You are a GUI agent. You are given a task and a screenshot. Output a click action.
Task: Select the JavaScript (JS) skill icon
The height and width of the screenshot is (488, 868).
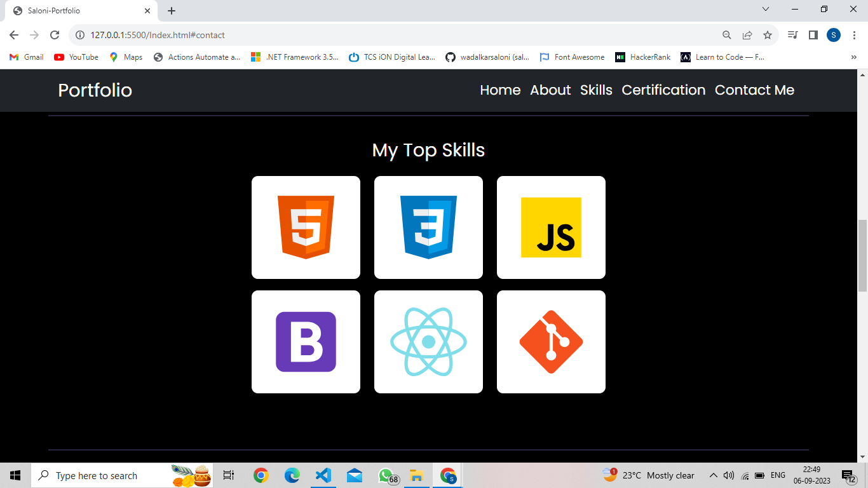[550, 227]
